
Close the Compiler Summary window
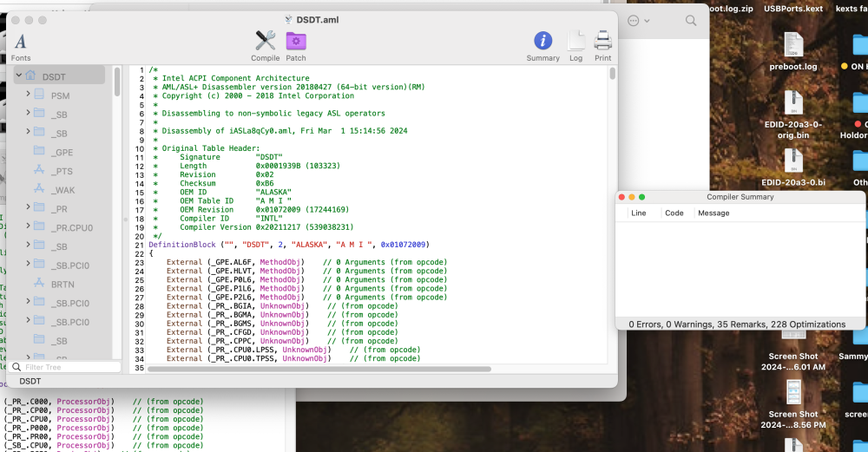(621, 197)
